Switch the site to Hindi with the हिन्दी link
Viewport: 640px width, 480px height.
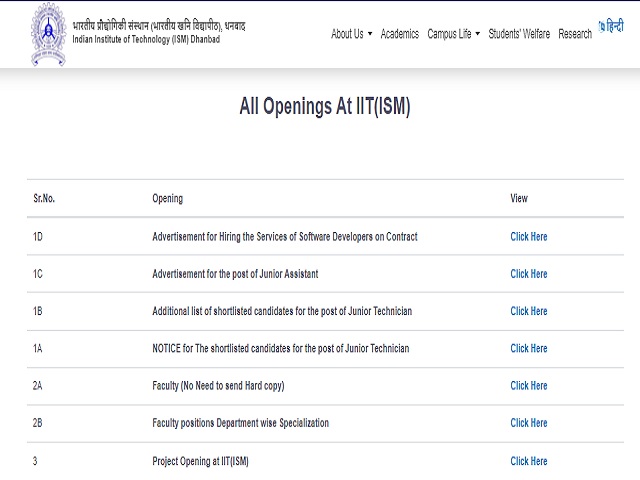(x=611, y=26)
